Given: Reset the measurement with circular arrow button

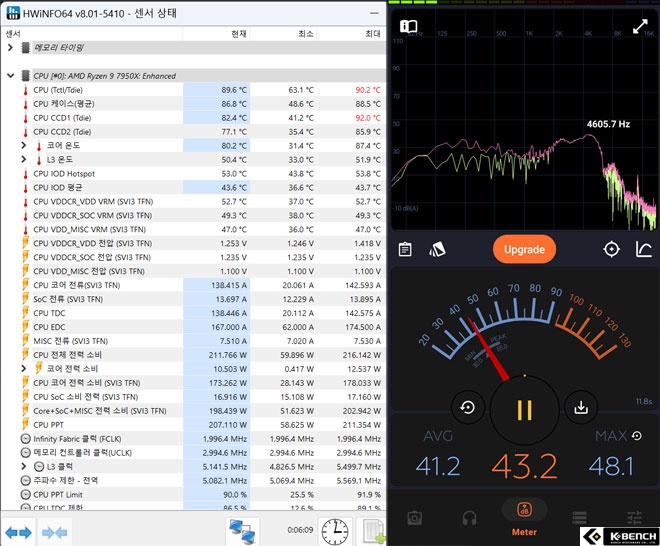Looking at the screenshot, I should coord(467,407).
